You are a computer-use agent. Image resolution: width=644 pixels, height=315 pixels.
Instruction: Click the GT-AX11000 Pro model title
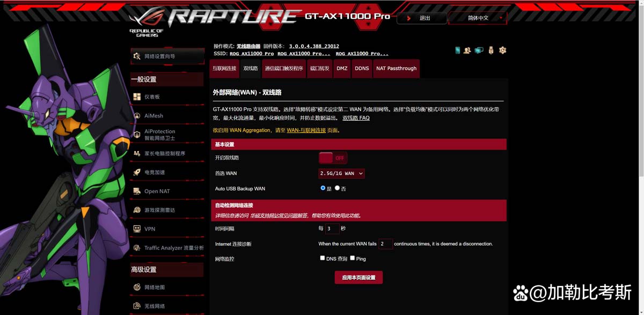coord(347,16)
